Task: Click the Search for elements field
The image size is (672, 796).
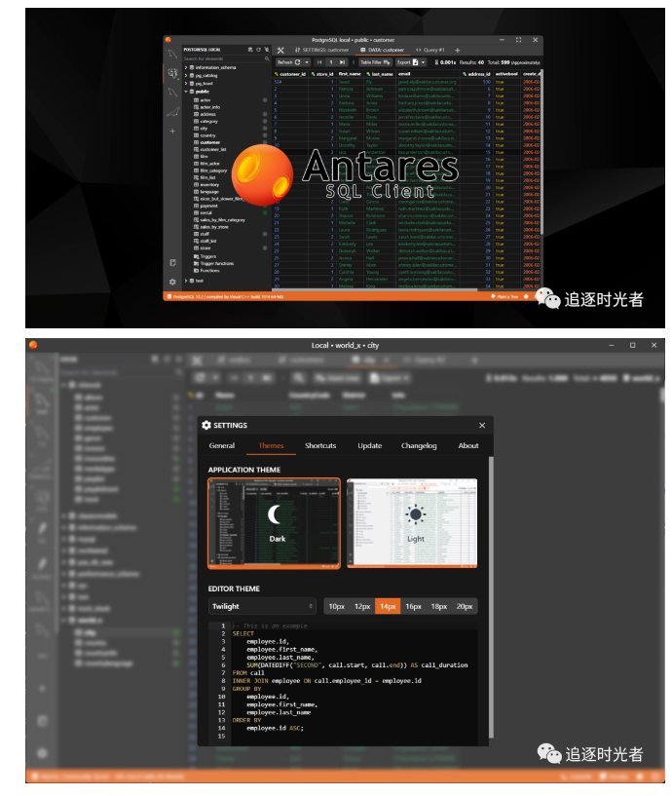Action: pos(226,58)
